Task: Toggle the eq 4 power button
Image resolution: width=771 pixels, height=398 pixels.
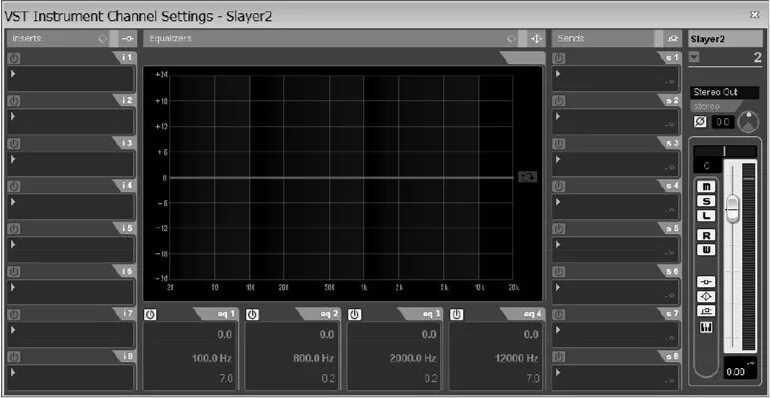Action: pos(456,314)
